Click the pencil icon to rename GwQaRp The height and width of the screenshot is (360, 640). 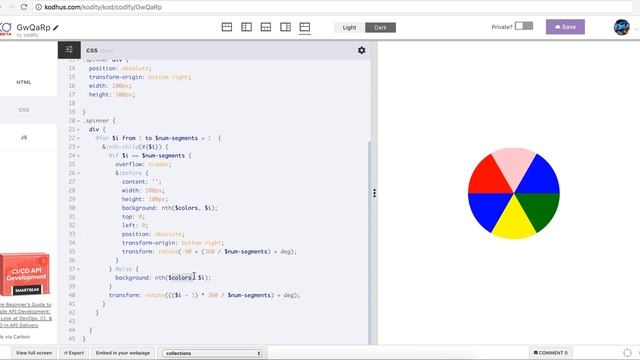click(56, 28)
